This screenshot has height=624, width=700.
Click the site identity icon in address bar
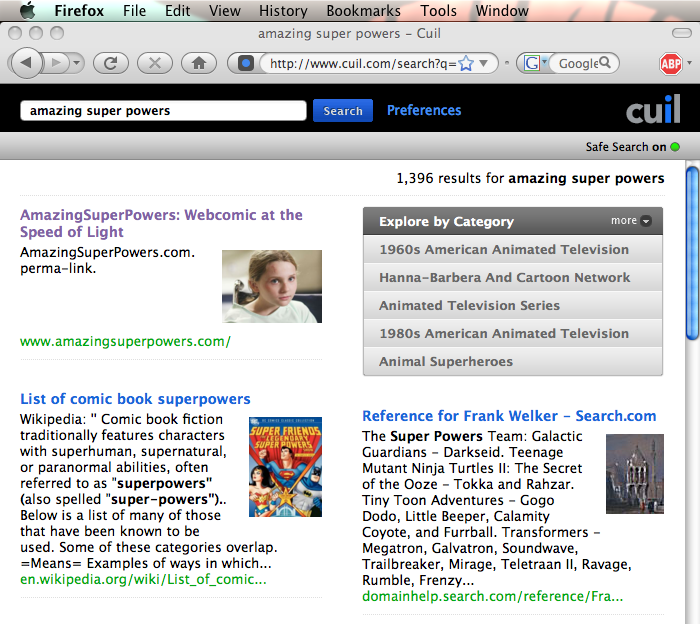pos(245,63)
